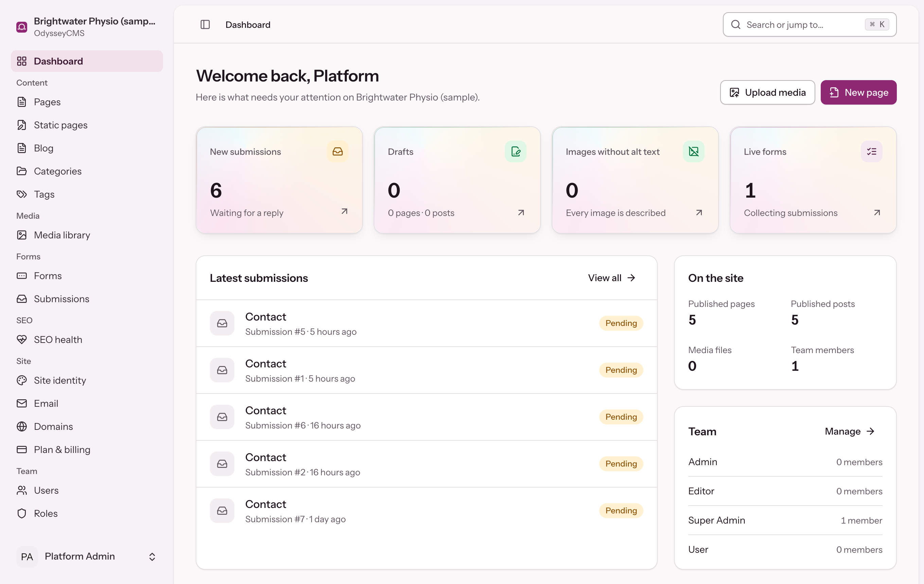Click the inbox icon for Submission #5
The width and height of the screenshot is (924, 584).
(222, 323)
